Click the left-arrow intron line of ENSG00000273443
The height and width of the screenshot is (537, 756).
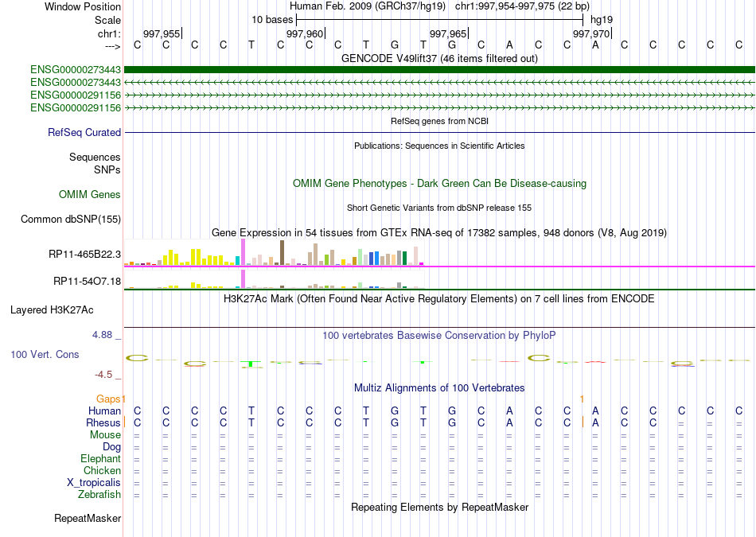(439, 83)
